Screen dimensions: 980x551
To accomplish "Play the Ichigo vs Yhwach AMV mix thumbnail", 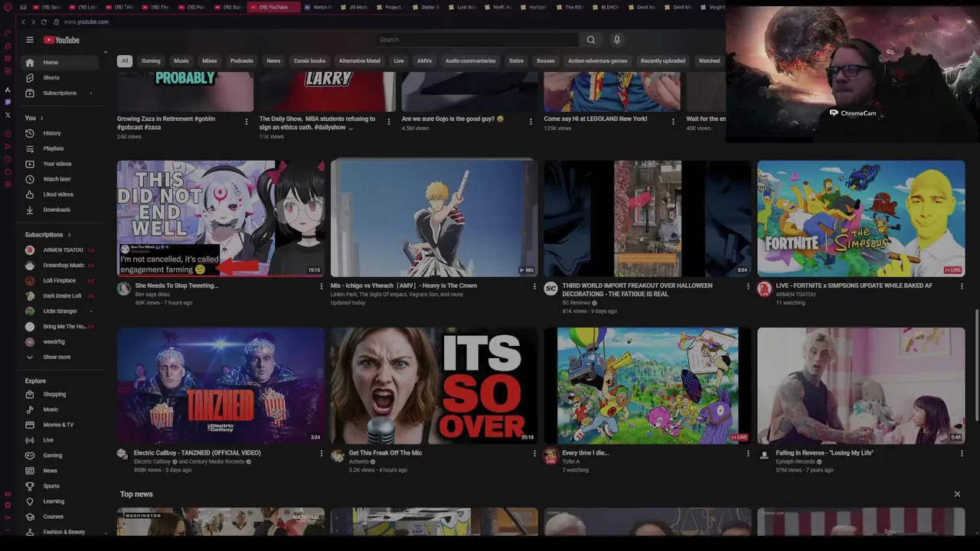I will (434, 218).
